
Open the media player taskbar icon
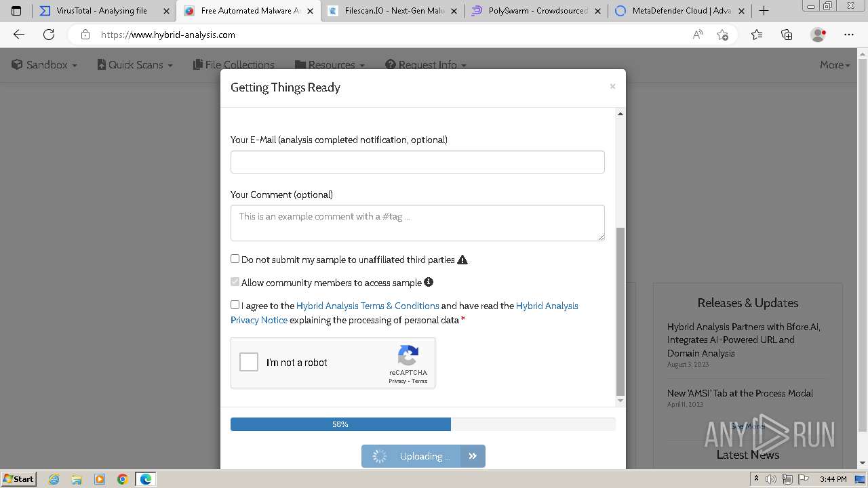tap(100, 479)
